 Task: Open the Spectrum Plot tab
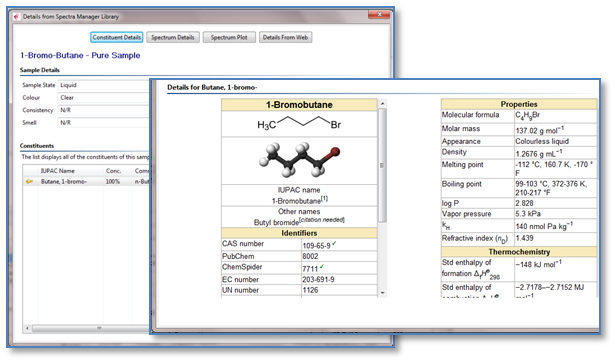tap(229, 37)
